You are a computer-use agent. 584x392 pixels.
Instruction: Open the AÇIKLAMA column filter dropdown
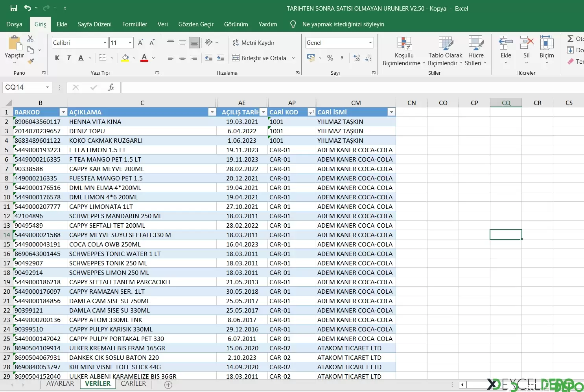[x=212, y=112]
